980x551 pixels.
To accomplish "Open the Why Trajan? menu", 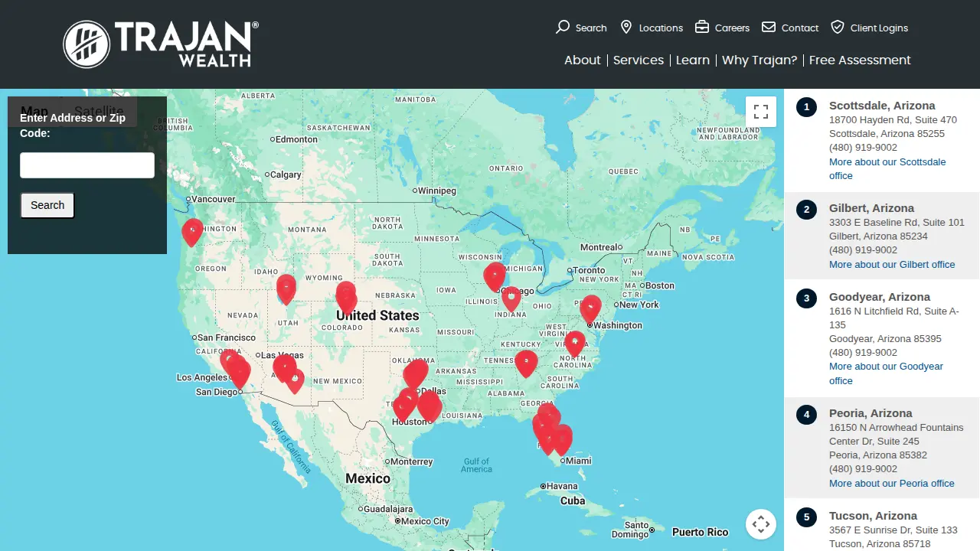I will pos(759,60).
